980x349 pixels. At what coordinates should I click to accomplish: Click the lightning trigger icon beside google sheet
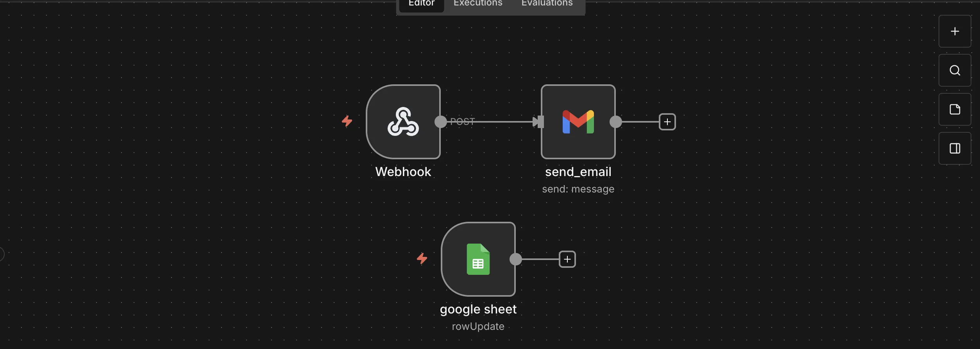(422, 258)
